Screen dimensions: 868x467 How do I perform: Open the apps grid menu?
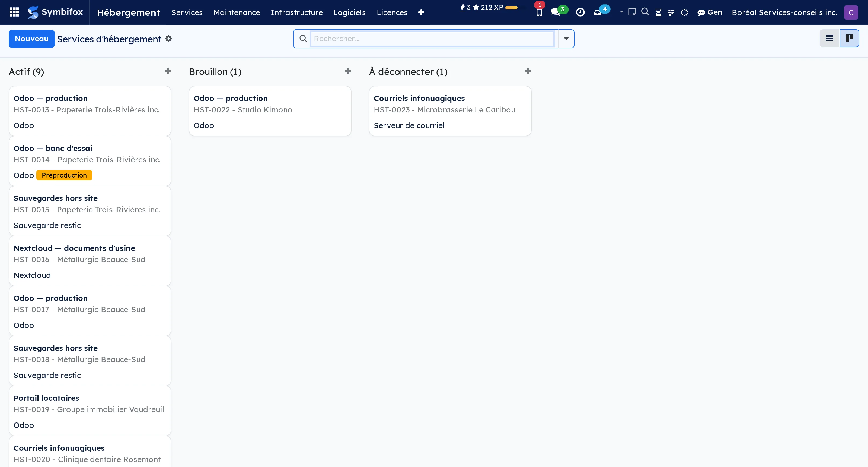point(14,12)
